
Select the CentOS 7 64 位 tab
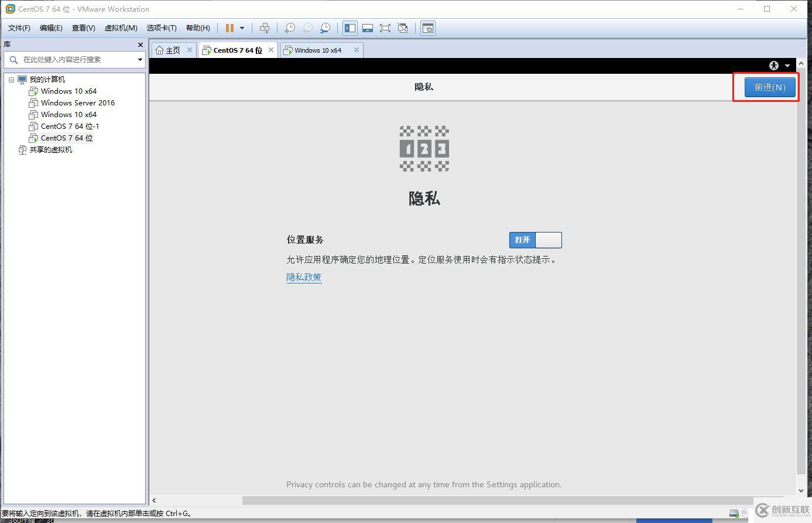(x=238, y=50)
